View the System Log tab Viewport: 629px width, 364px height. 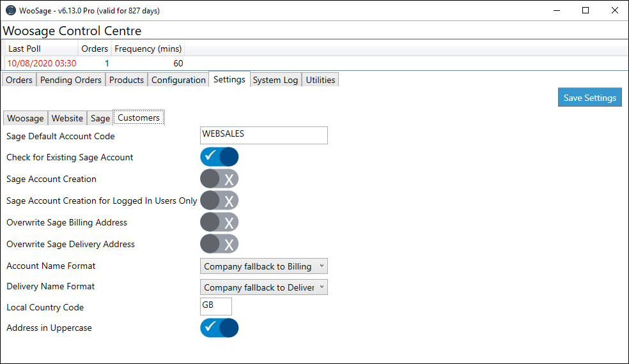(276, 80)
